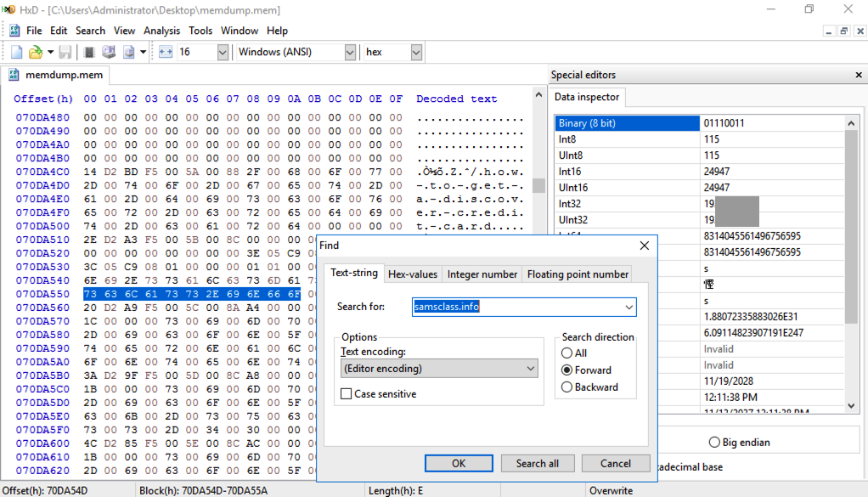Close the Find dialog with X
The width and height of the screenshot is (868, 497).
[645, 246]
